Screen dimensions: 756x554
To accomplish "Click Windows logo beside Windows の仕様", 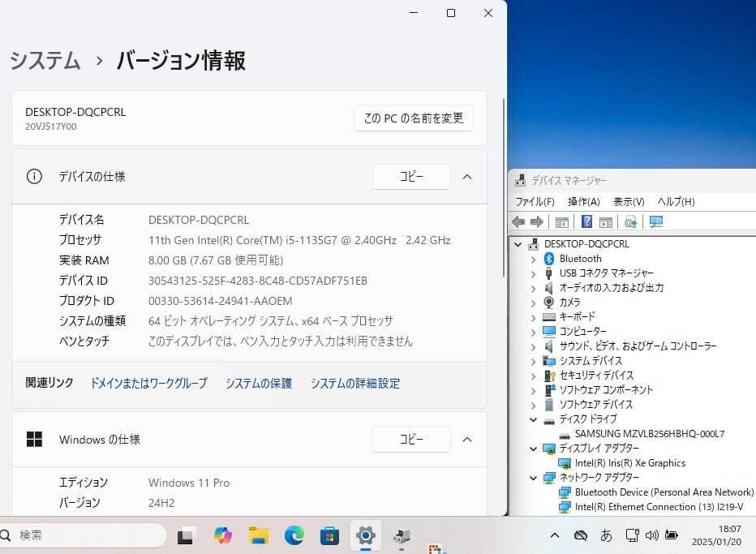I will (34, 440).
